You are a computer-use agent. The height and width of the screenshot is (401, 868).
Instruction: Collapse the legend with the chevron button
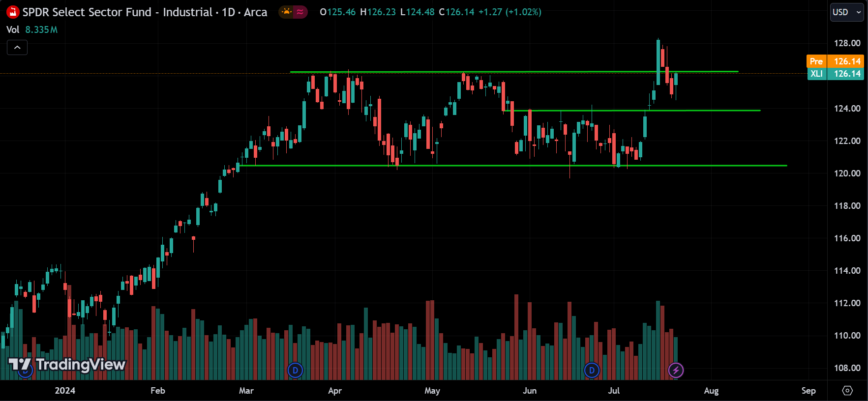coord(17,48)
